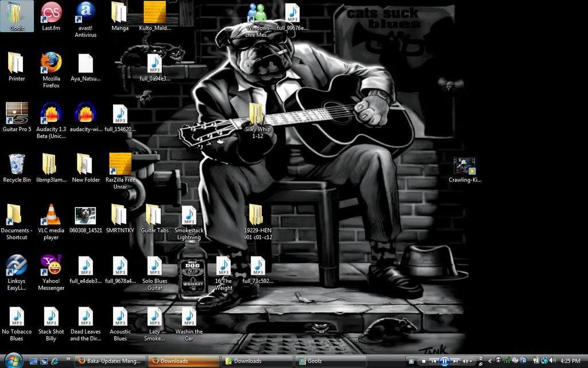This screenshot has height=368, width=588.
Task: Select the full_9678a4... MP3 file
Action: pyautogui.click(x=120, y=270)
